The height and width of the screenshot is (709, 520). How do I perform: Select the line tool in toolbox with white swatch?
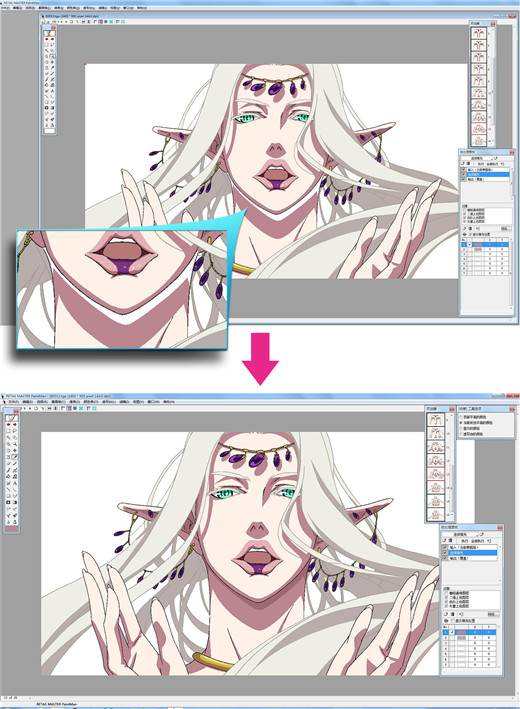(x=47, y=96)
